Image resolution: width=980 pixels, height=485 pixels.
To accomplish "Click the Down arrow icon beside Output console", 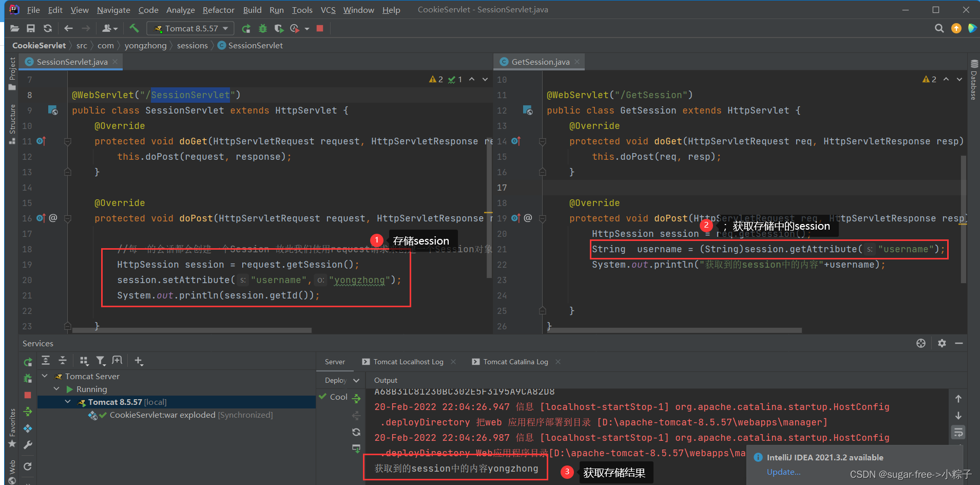I will [958, 415].
